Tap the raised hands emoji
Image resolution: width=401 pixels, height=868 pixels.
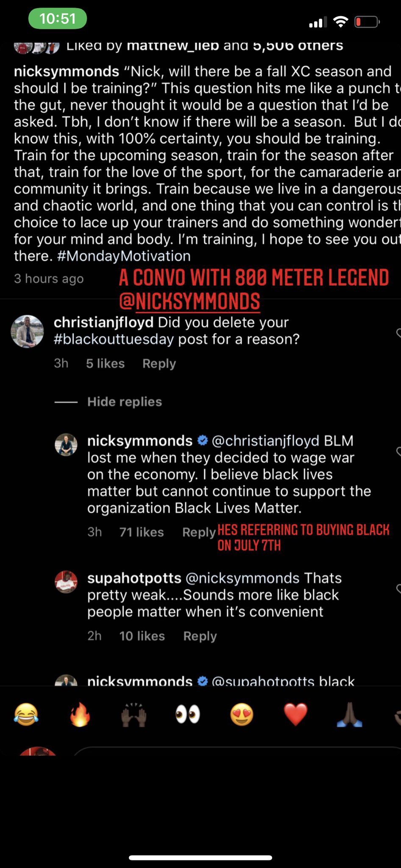(x=134, y=715)
